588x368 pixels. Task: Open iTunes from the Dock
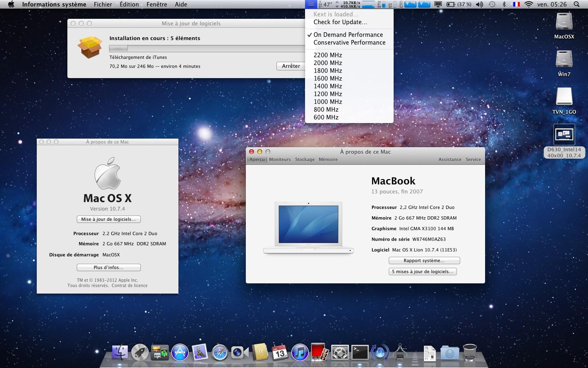tap(299, 352)
